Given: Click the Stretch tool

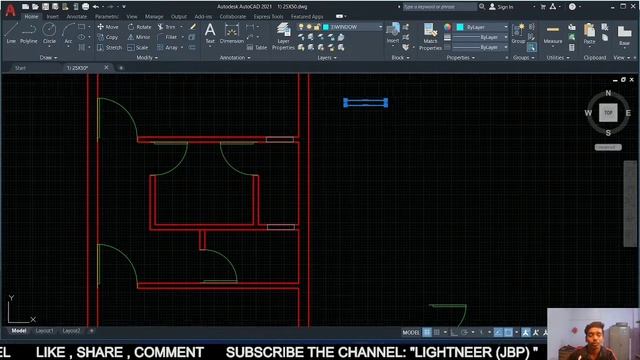Looking at the screenshot, I should [109, 47].
